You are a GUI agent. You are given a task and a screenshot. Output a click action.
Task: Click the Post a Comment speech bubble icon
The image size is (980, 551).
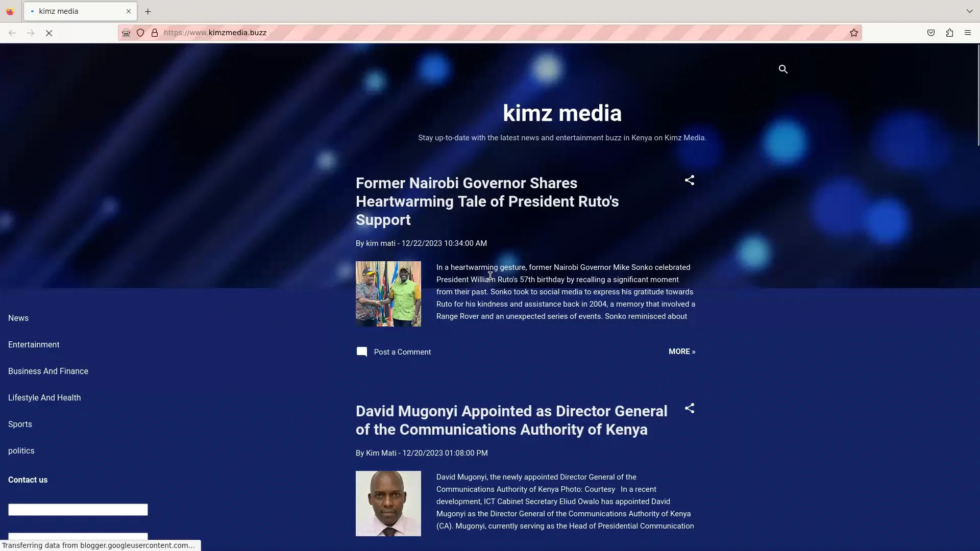tap(362, 352)
